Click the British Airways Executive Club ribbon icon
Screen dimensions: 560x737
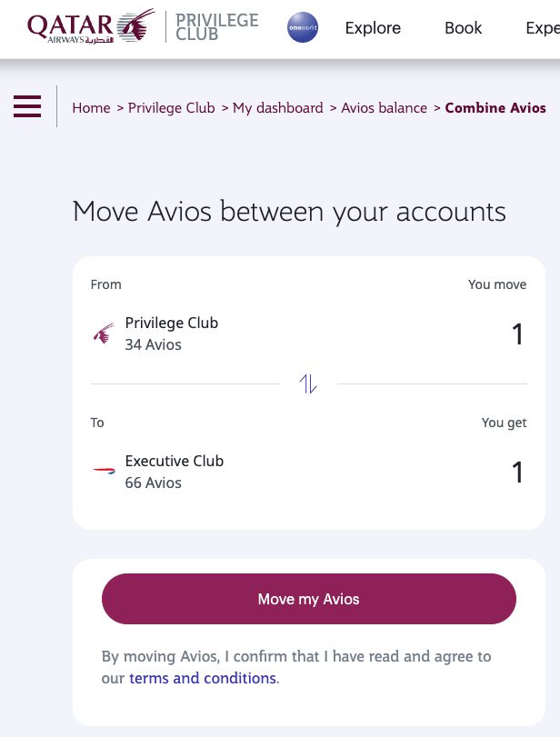(x=103, y=471)
